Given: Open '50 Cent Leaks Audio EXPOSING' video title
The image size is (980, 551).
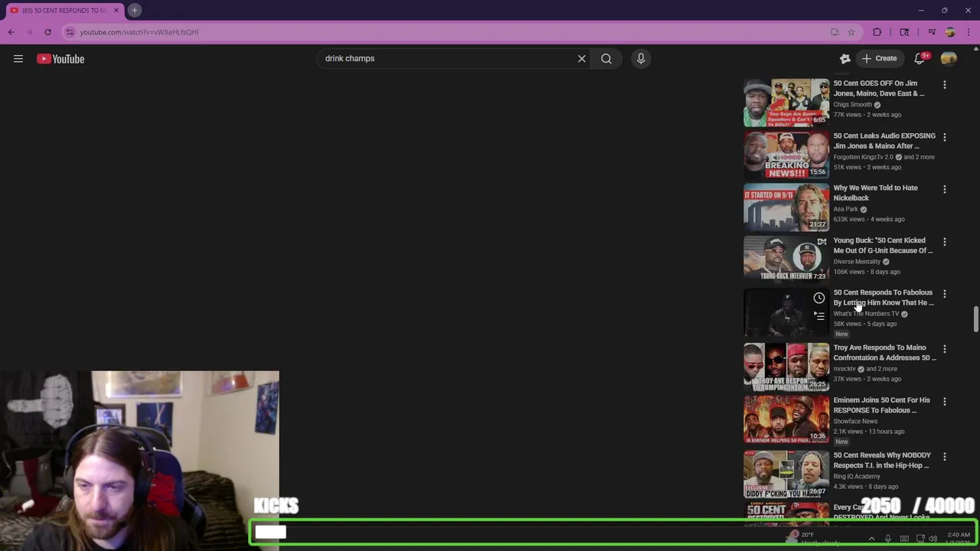Looking at the screenshot, I should [884, 141].
